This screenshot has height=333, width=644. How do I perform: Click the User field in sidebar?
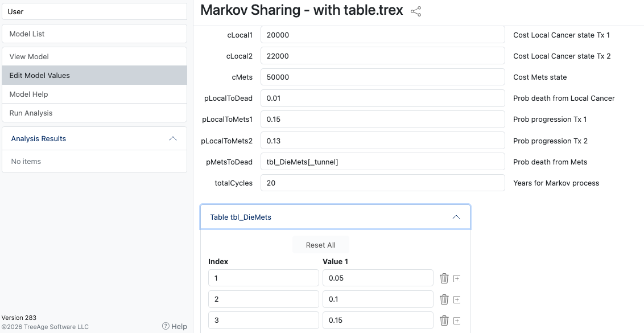94,11
